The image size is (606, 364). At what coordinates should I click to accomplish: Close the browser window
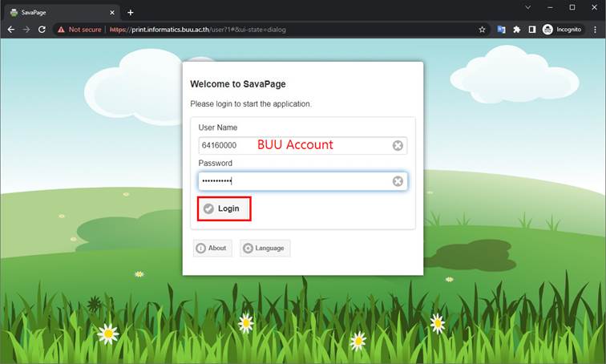click(x=595, y=7)
